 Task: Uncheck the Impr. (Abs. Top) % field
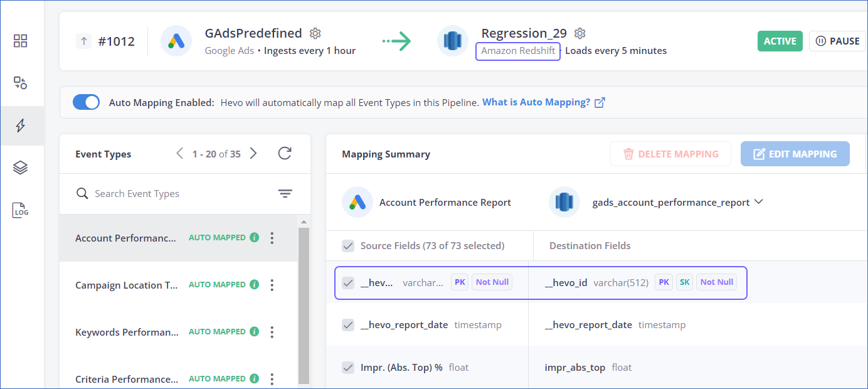(348, 367)
